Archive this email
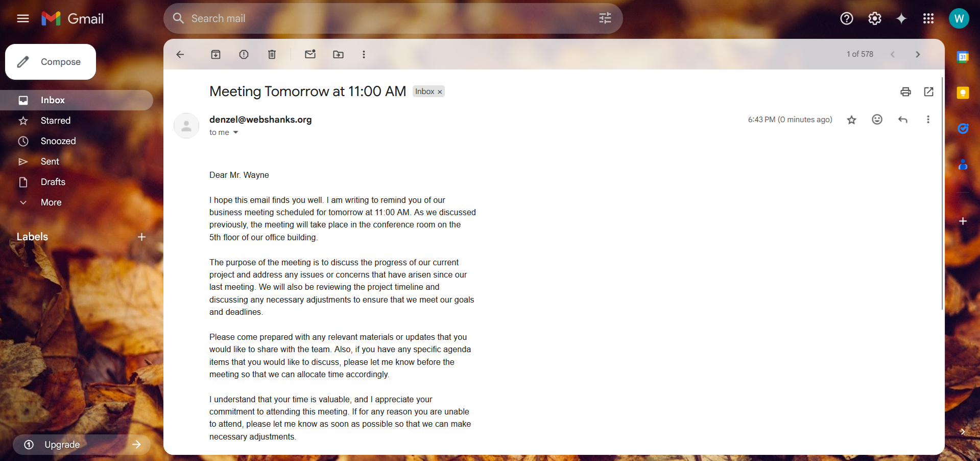The width and height of the screenshot is (980, 461). point(216,54)
